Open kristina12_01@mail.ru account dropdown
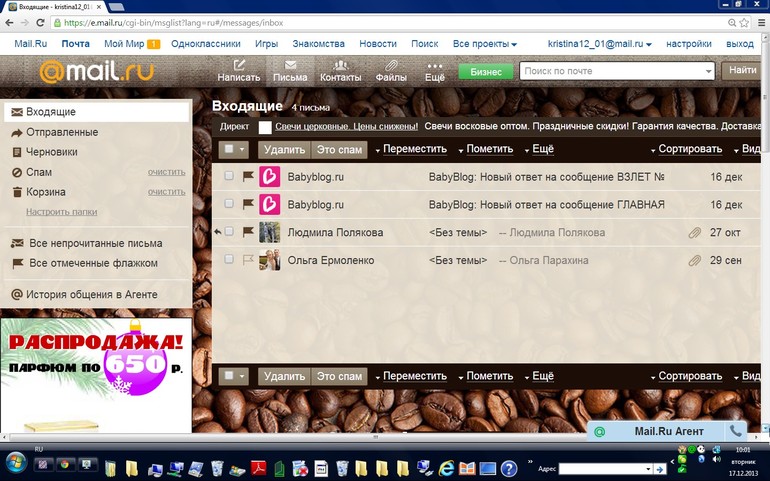The width and height of the screenshot is (770, 481). pos(600,44)
